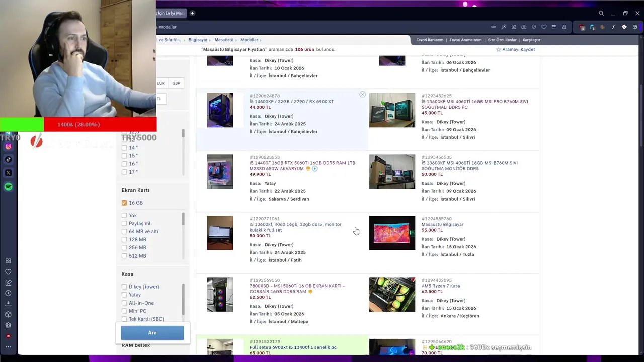Check the 64 MB ve altı checkbox
The width and height of the screenshot is (644, 362).
coord(124,232)
